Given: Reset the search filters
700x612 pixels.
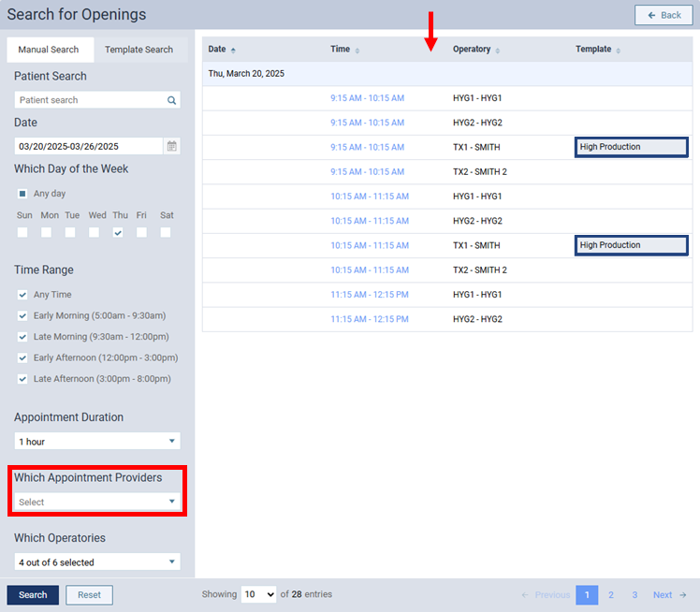Looking at the screenshot, I should point(89,595).
